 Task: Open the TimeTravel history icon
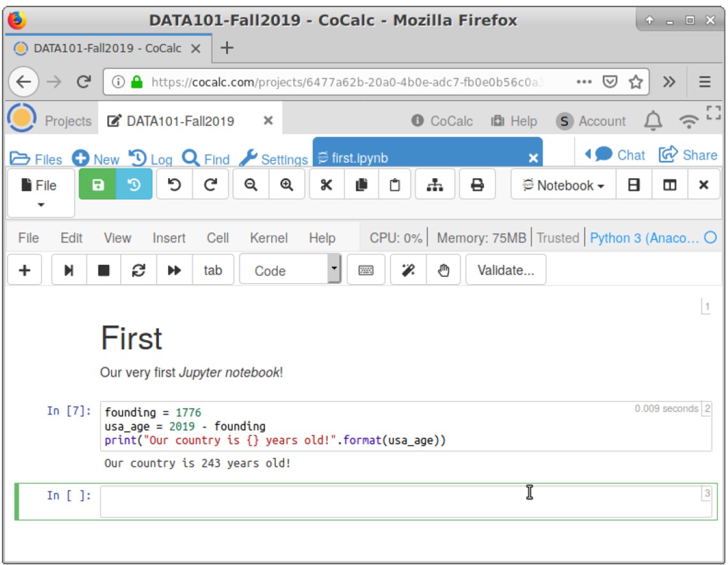pyautogui.click(x=134, y=185)
